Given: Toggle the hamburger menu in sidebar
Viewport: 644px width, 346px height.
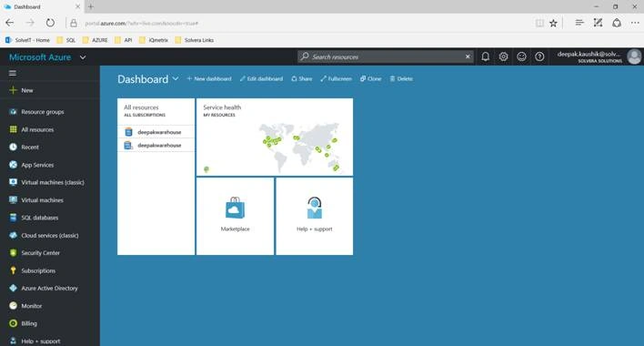Looking at the screenshot, I should click(13, 73).
